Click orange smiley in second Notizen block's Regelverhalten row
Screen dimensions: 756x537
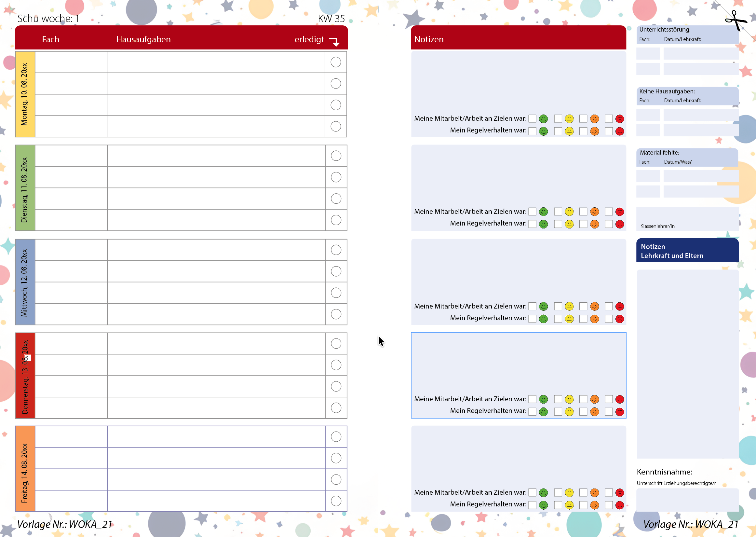[x=594, y=224]
